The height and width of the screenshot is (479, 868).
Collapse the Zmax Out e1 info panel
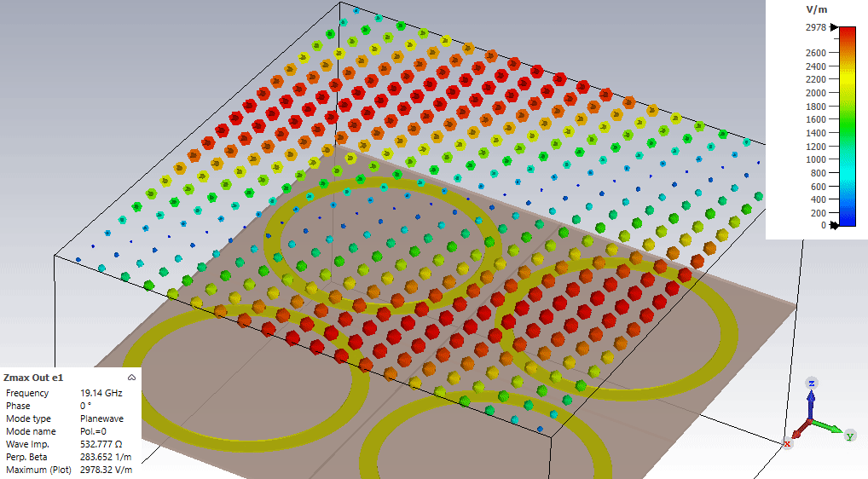pos(132,378)
